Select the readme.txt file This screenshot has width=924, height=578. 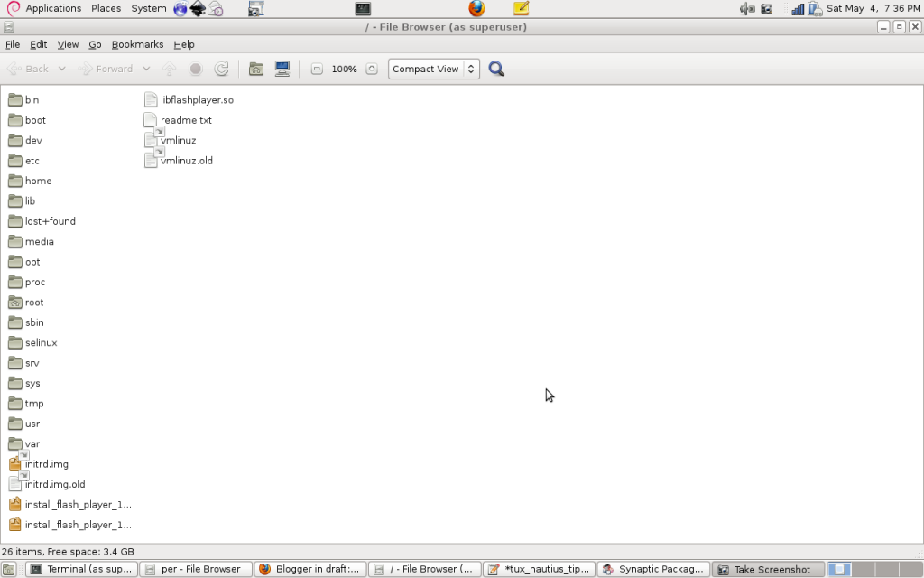click(x=185, y=120)
